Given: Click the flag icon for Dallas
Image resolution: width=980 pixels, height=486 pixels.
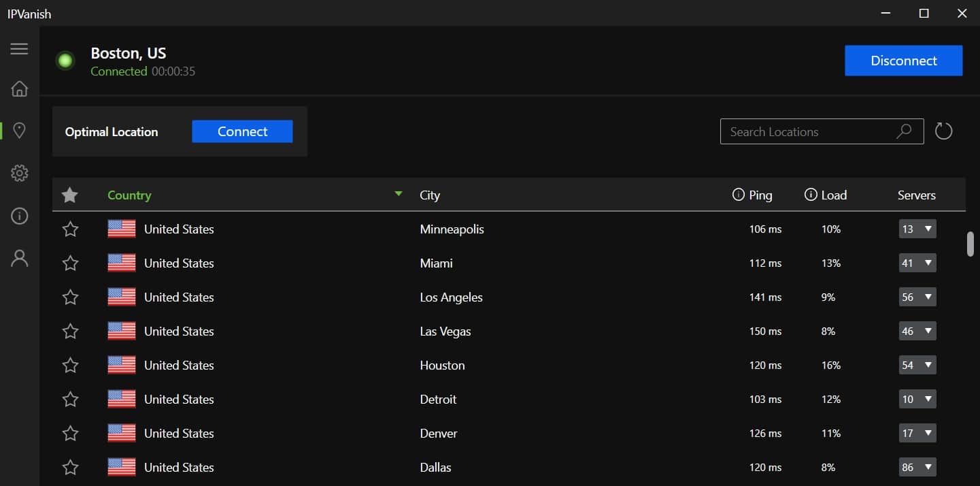Looking at the screenshot, I should [x=122, y=467].
